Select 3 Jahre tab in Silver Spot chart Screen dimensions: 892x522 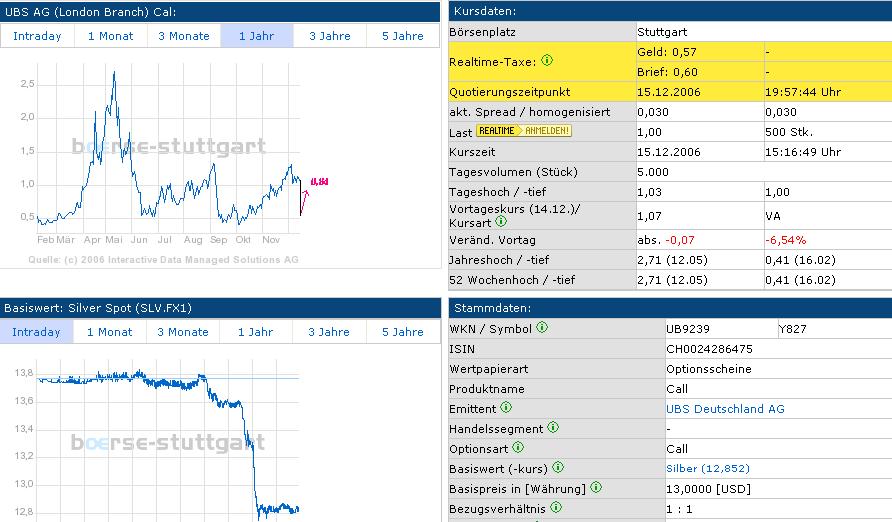point(329,332)
